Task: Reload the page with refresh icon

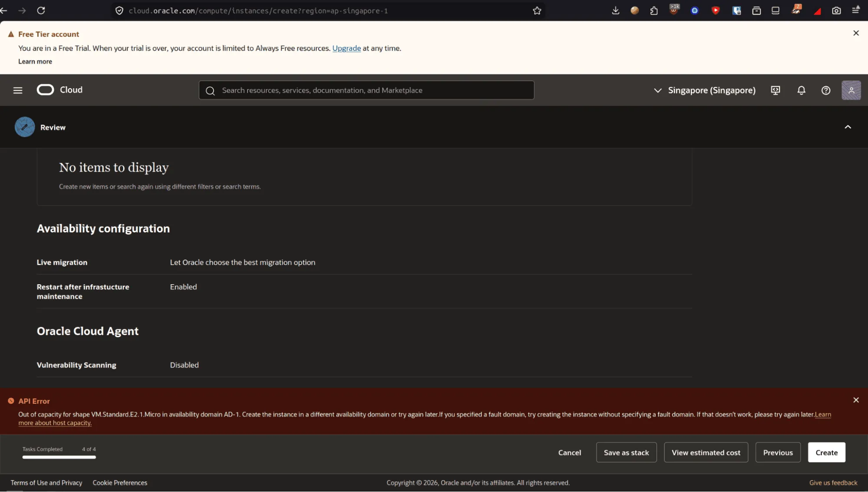Action: (x=41, y=10)
